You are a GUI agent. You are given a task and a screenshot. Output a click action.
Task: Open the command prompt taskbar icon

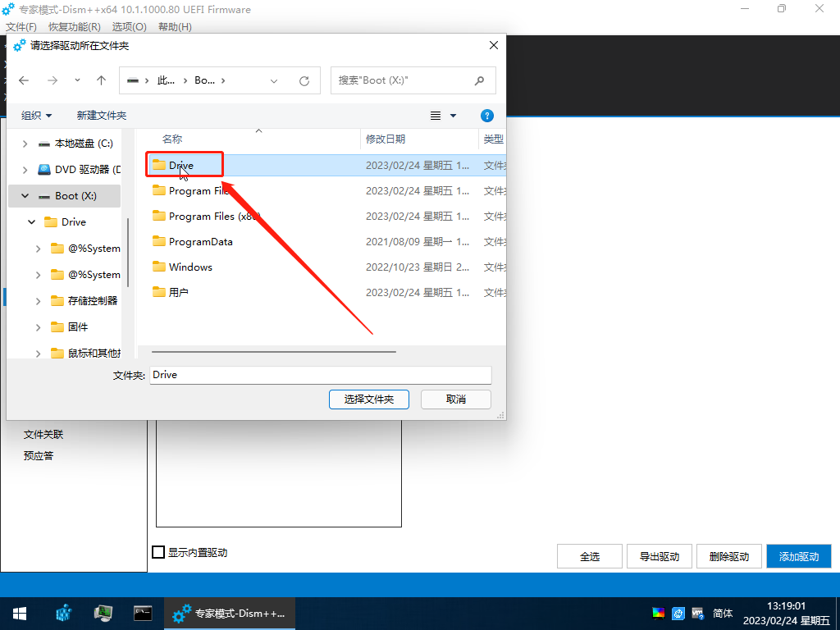pyautogui.click(x=143, y=613)
